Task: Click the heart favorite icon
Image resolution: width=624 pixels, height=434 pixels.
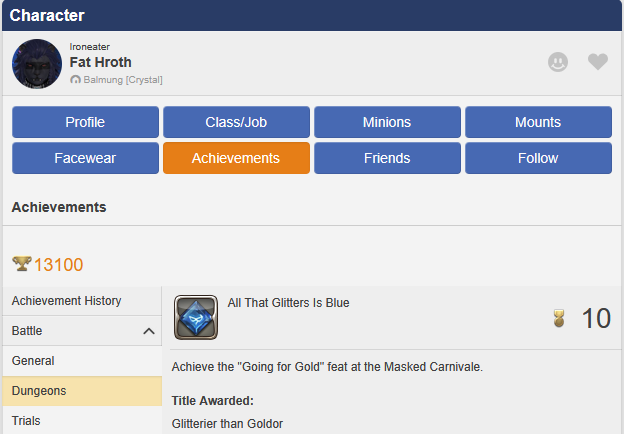Action: click(598, 62)
